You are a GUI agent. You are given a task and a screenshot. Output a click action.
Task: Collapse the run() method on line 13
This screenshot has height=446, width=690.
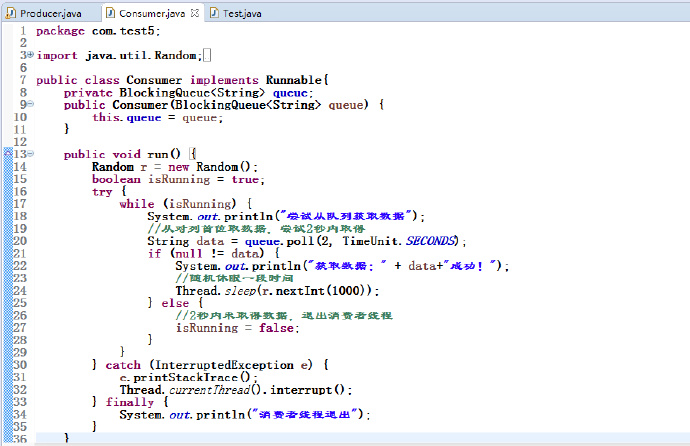(x=30, y=154)
